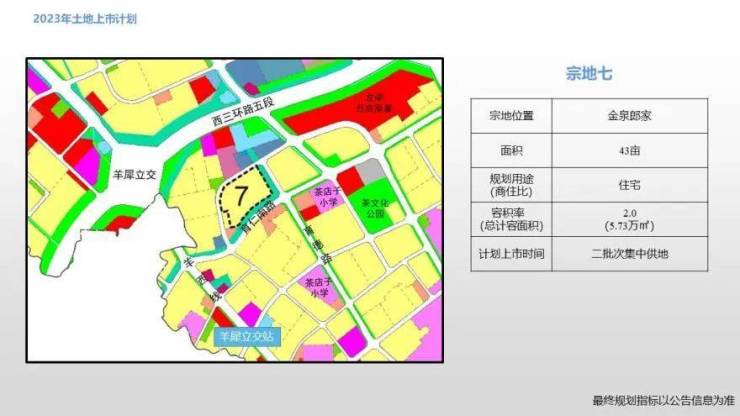Image resolution: width=740 pixels, height=416 pixels.
Task: Click the '住宅' value cell
Action: point(630,185)
